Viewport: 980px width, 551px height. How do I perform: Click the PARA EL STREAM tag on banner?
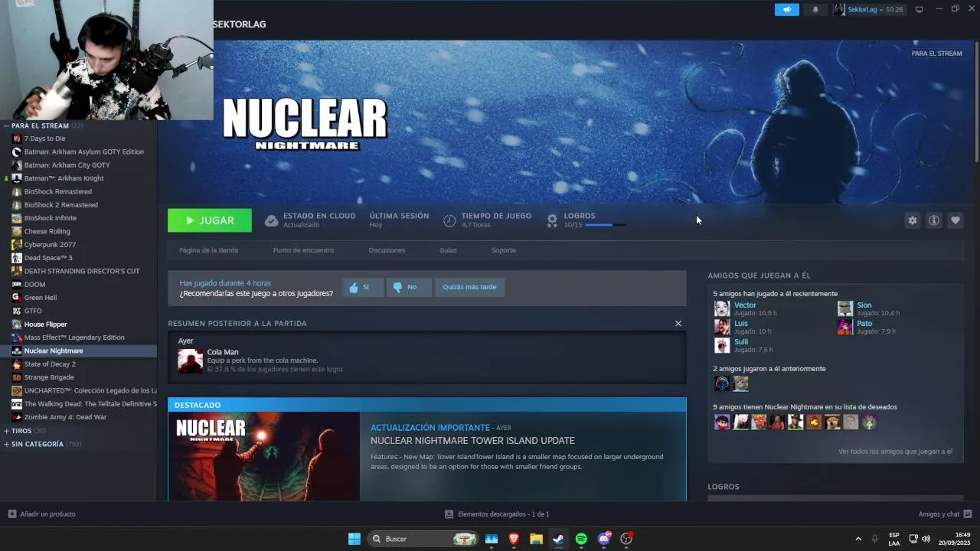click(936, 54)
